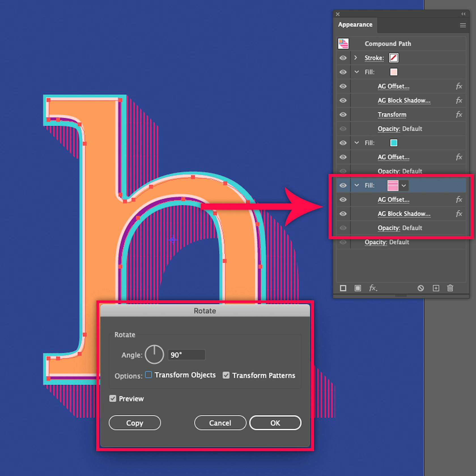Click the Compound Path thumbnail icon
Image resolution: width=476 pixels, height=476 pixels.
click(343, 43)
